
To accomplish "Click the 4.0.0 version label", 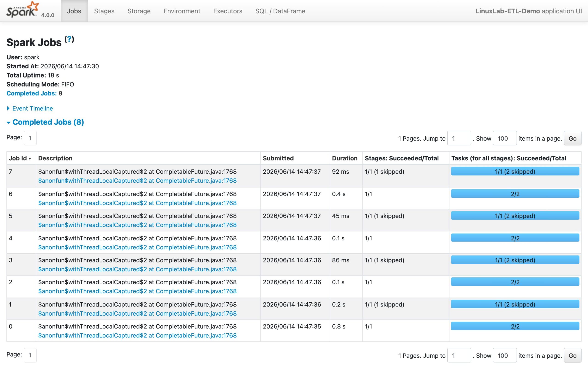I will (x=48, y=15).
